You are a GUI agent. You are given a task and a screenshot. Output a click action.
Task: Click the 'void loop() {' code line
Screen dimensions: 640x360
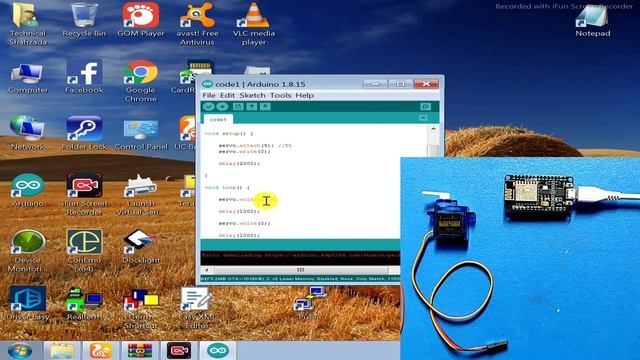tap(227, 187)
